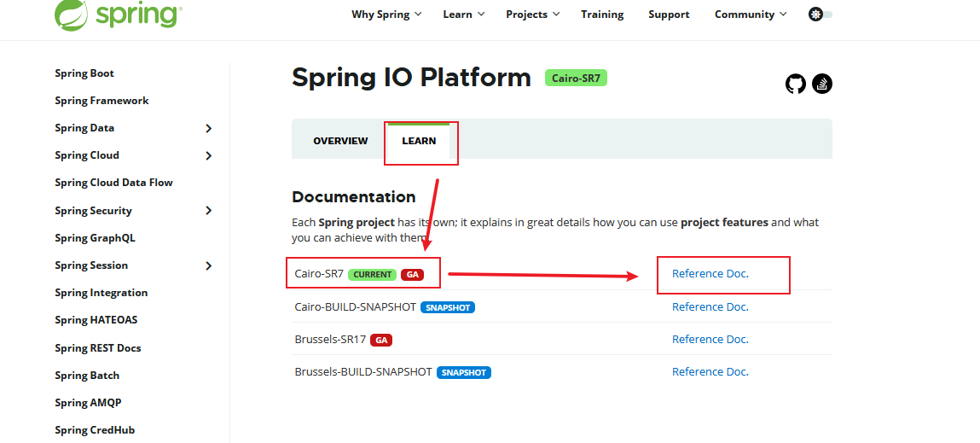The image size is (980, 443).
Task: Open the Spring logo home link
Action: point(118,14)
